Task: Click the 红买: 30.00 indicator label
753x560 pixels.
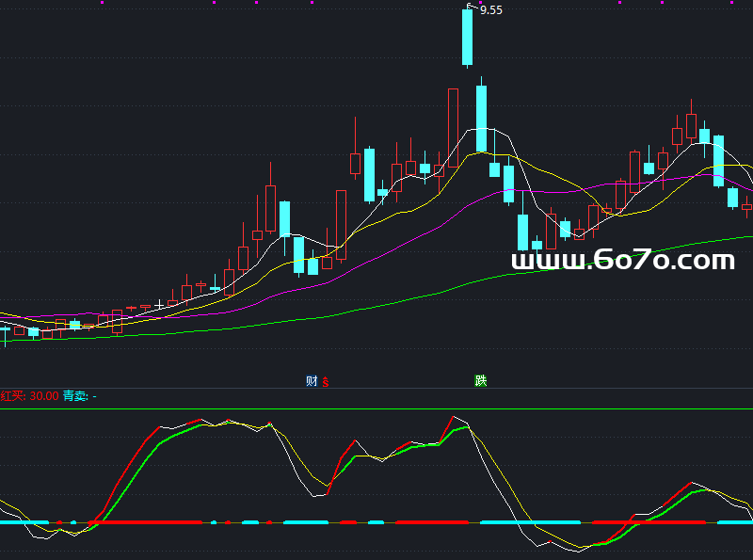Action: coord(29,396)
